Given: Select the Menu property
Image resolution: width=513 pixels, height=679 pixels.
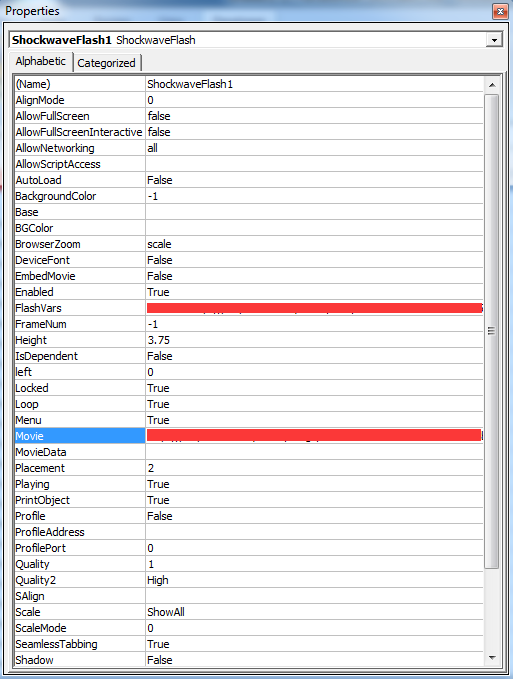Looking at the screenshot, I should [x=80, y=420].
